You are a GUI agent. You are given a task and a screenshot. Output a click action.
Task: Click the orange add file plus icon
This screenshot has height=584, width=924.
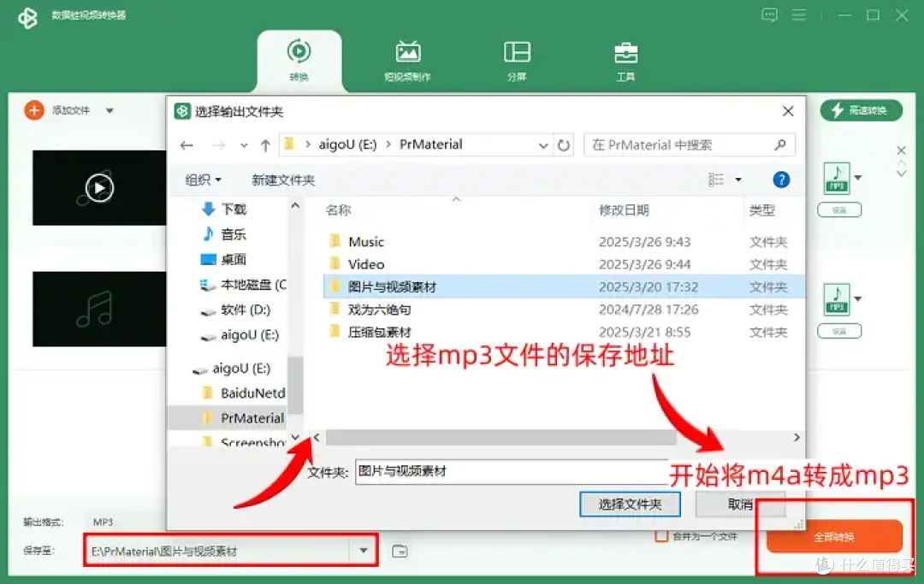coord(34,110)
